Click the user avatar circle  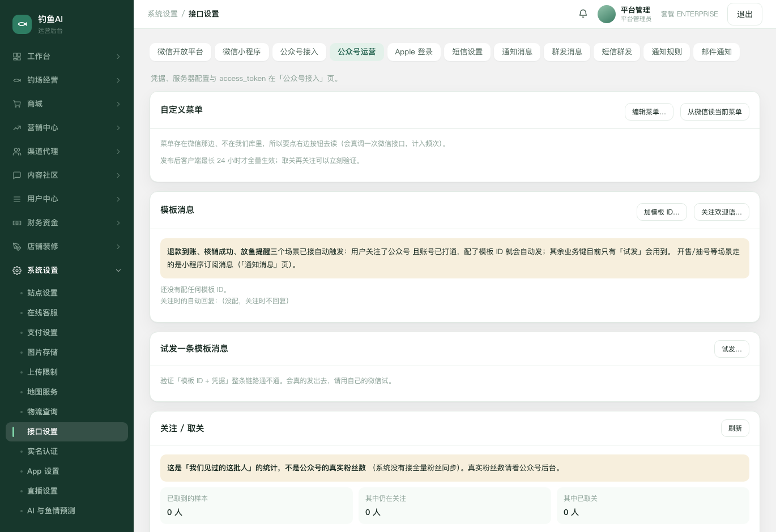tap(607, 14)
